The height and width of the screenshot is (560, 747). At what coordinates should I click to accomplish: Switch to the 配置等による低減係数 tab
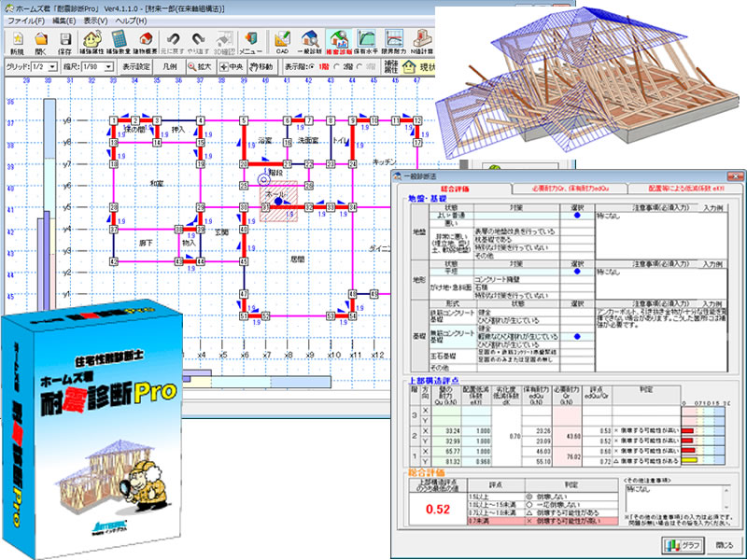click(x=685, y=188)
